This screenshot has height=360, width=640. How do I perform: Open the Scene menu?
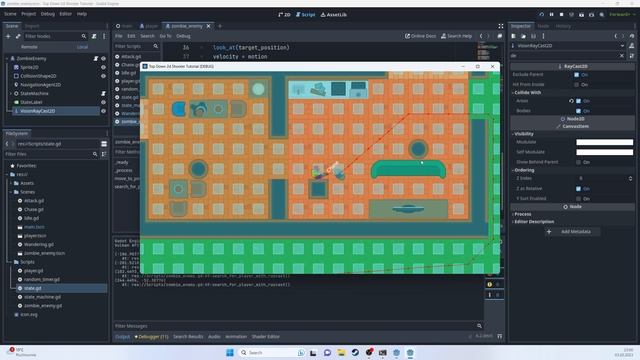tap(10, 14)
